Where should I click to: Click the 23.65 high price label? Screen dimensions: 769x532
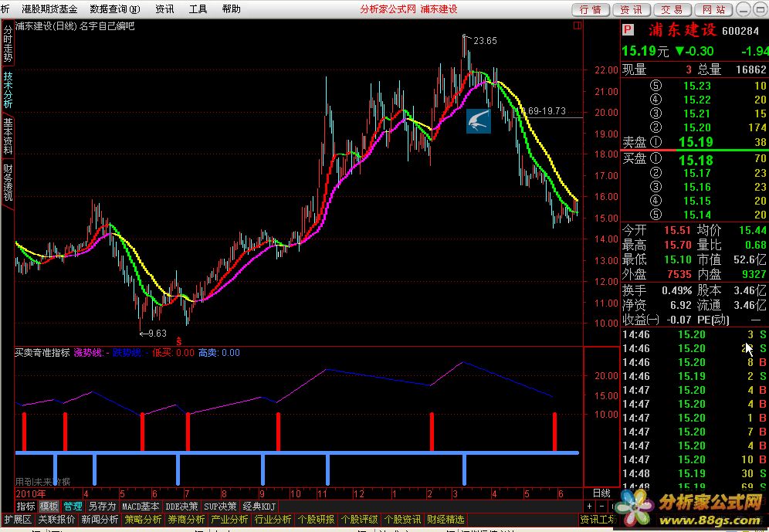[485, 41]
